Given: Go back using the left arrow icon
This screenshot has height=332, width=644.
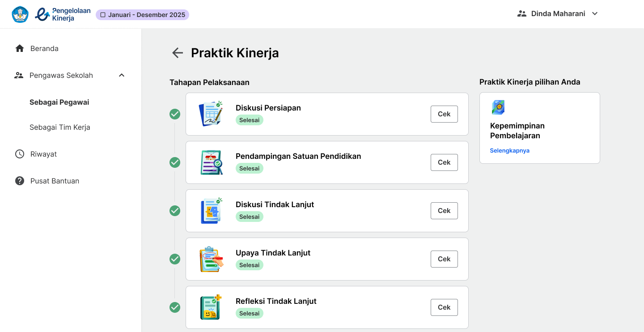Looking at the screenshot, I should pos(178,53).
